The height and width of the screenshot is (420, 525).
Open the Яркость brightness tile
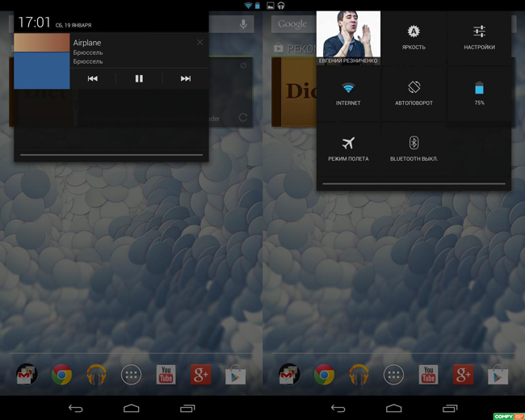[414, 37]
